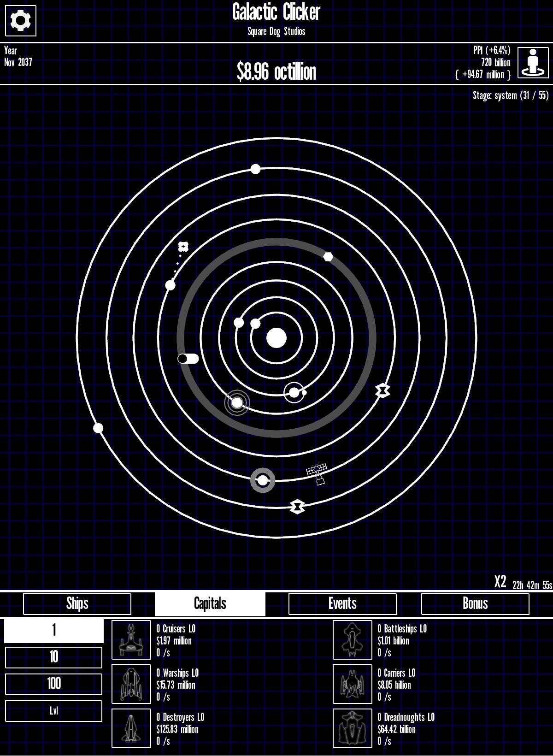Click the population person icon
Viewport: 553px width, 756px height.
533,63
